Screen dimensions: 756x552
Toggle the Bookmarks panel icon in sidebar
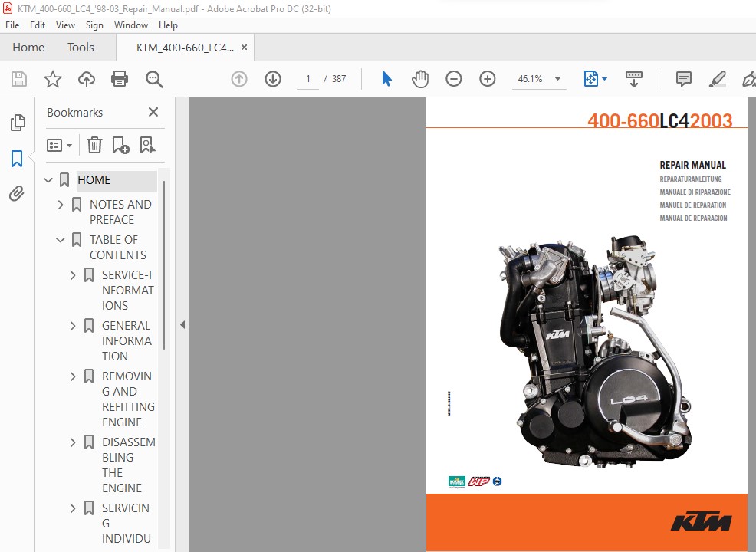17,158
